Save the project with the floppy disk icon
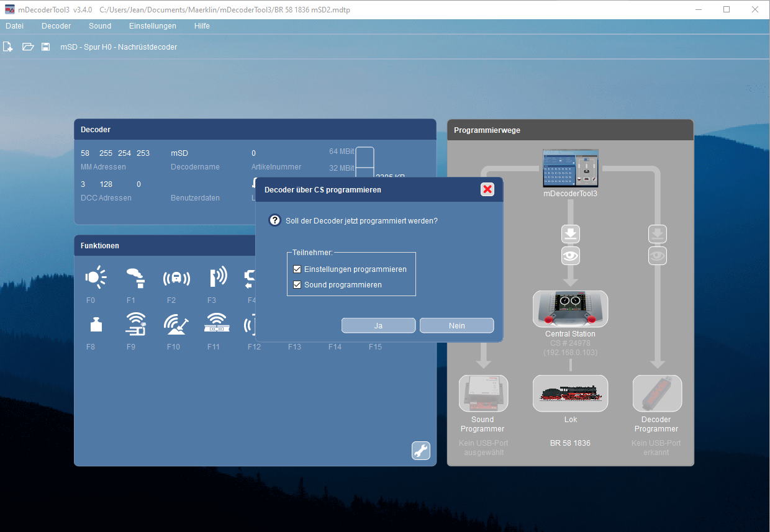Image resolution: width=770 pixels, height=532 pixels. pos(45,47)
